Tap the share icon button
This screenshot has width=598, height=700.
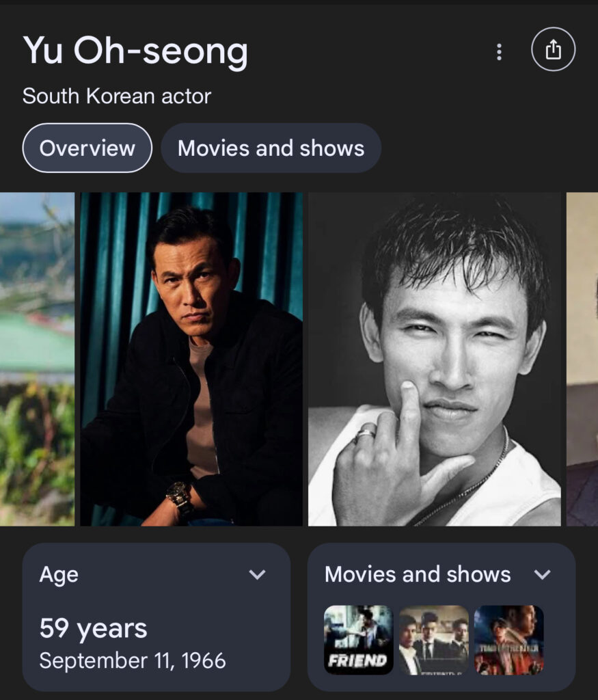(553, 50)
